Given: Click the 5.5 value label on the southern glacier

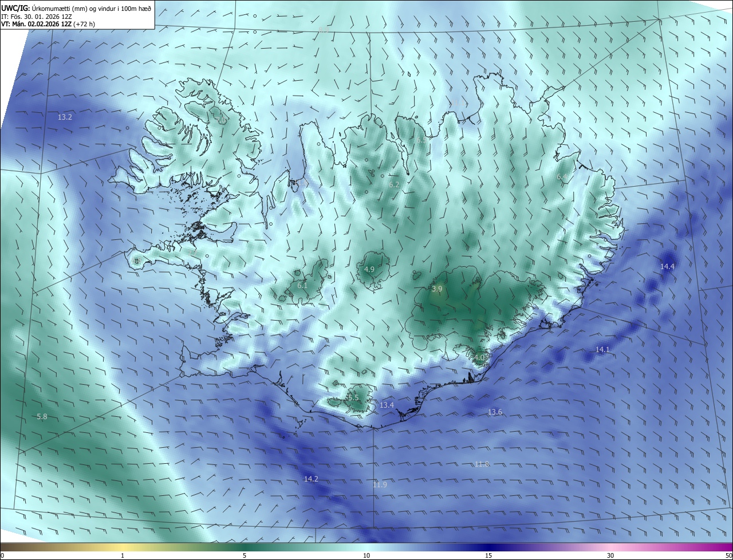Looking at the screenshot, I should pos(353,397).
